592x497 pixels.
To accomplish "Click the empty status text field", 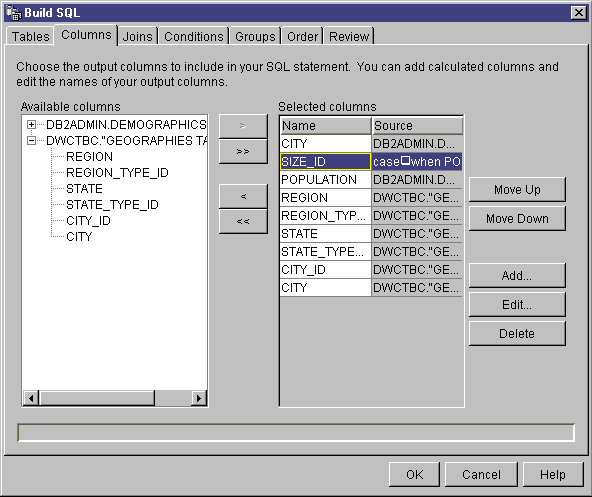I will click(296, 433).
